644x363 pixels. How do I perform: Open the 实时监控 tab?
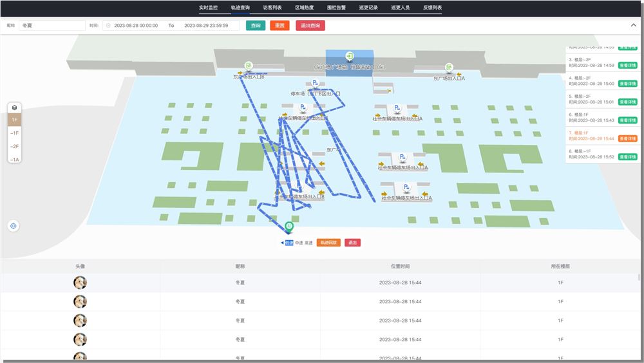(208, 7)
